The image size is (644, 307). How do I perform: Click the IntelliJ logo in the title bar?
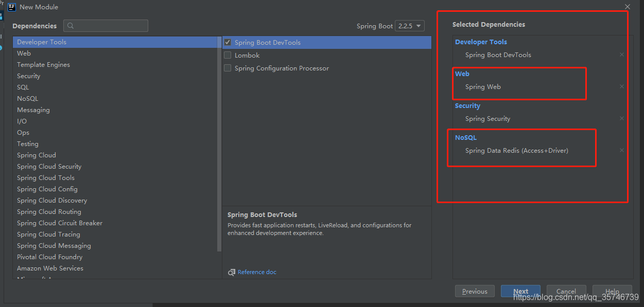11,7
